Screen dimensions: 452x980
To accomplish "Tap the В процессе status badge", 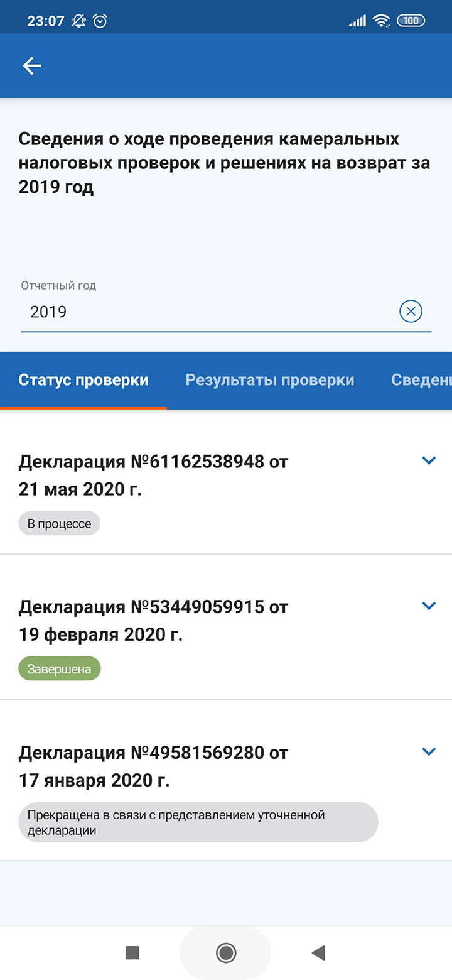I will pyautogui.click(x=60, y=524).
